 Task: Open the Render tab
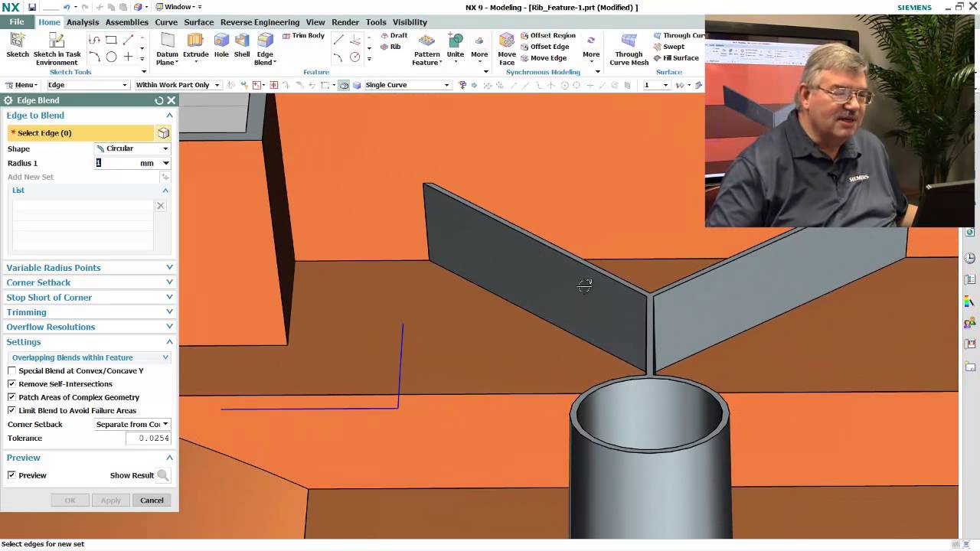(x=345, y=22)
